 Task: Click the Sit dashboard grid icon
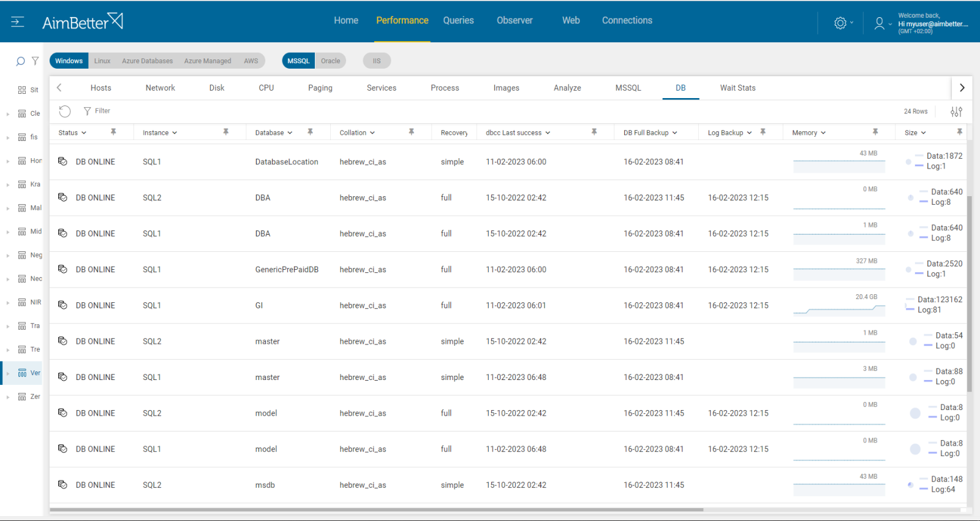22,90
